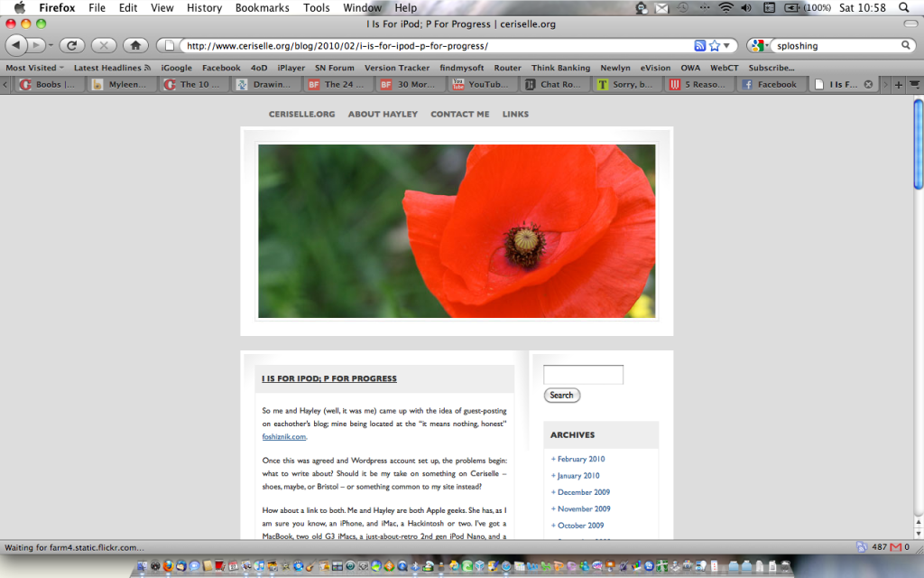
Task: Open CONTACT ME navigation link
Action: 459,115
